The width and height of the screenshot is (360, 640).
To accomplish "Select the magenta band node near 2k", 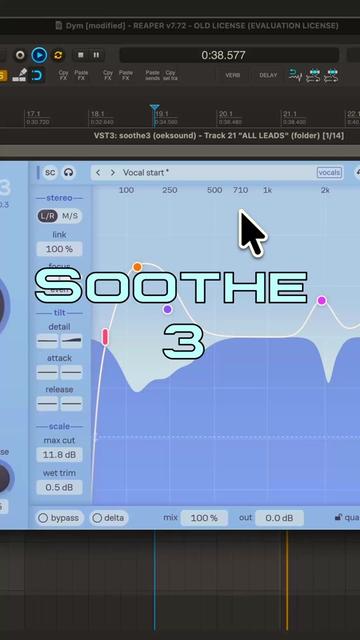I will (x=322, y=301).
